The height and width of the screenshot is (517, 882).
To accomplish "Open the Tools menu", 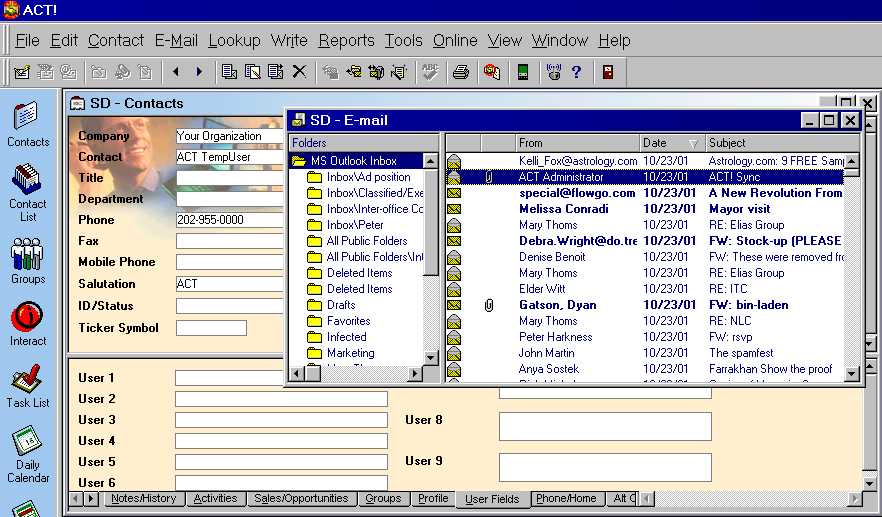I will (403, 41).
